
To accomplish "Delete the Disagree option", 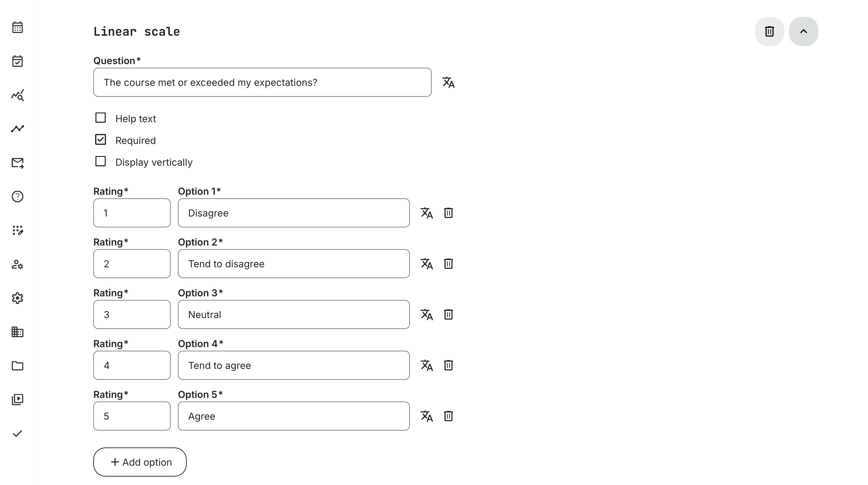I will click(448, 213).
